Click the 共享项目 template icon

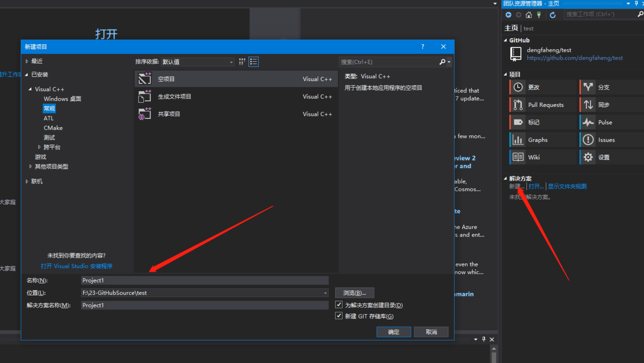click(144, 114)
